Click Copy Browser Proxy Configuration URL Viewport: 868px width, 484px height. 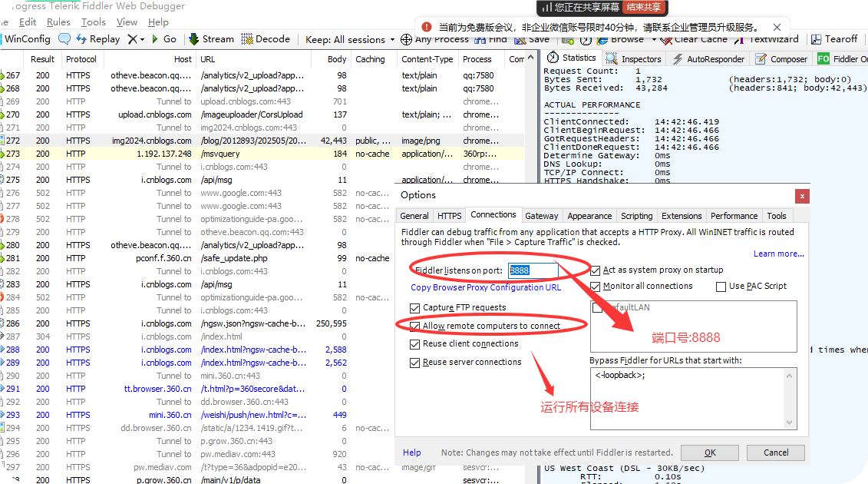coord(486,288)
